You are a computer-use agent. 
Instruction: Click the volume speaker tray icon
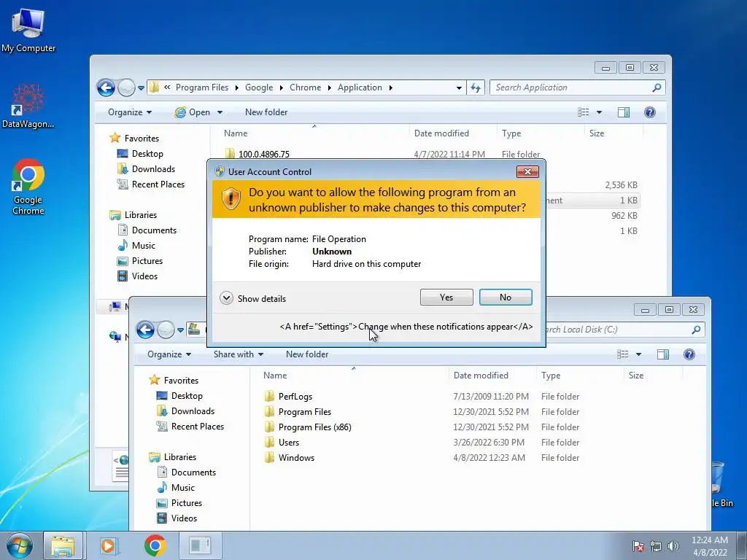[x=673, y=546]
